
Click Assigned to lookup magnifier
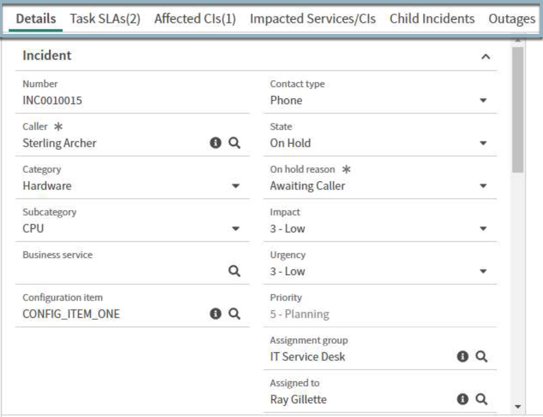(481, 399)
